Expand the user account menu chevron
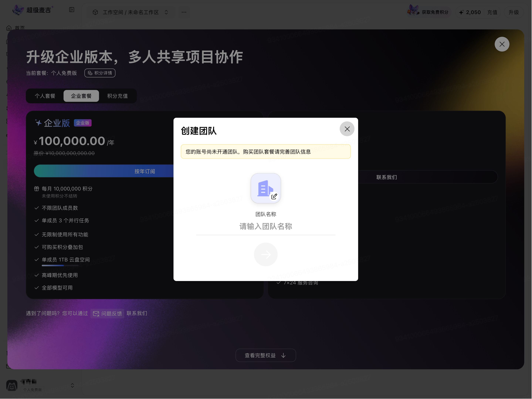The image size is (532, 399). coord(72,386)
